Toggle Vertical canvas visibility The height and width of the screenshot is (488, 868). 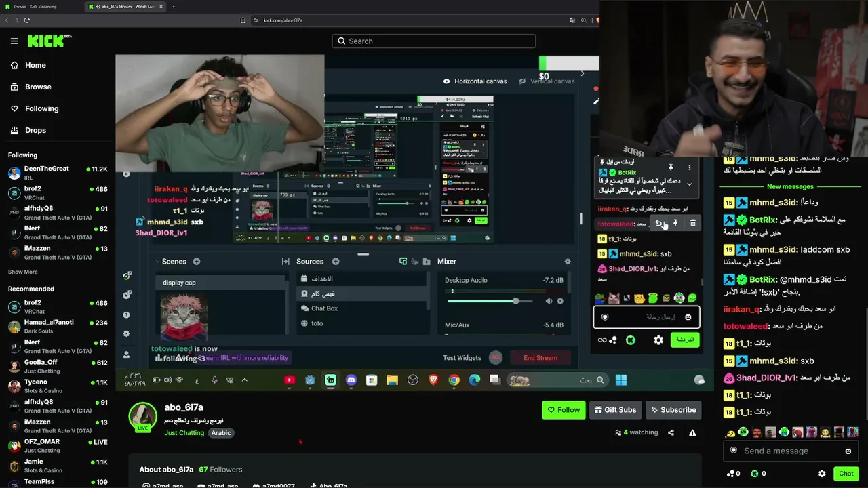tap(522, 81)
